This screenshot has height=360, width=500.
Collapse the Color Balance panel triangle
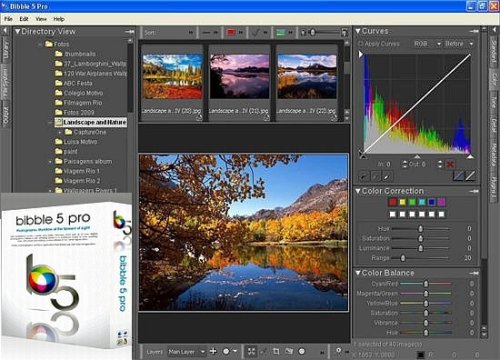click(x=358, y=273)
